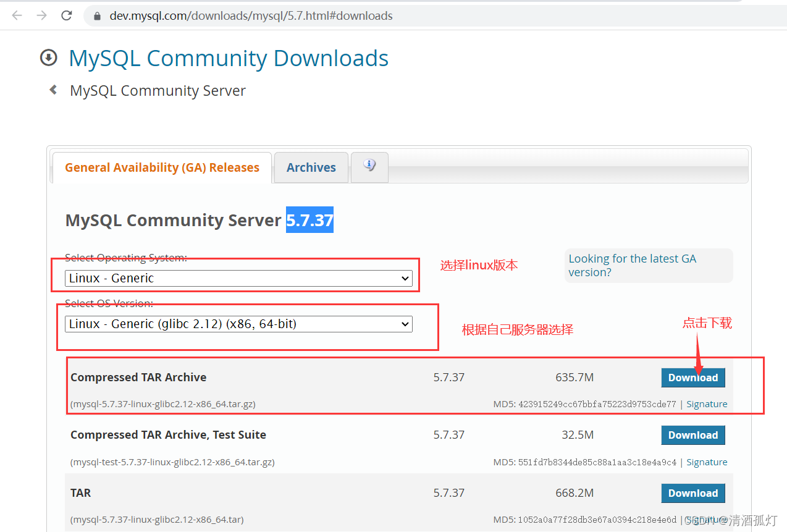Click the browser forward arrow
Screen dimensions: 787x532
[41, 15]
